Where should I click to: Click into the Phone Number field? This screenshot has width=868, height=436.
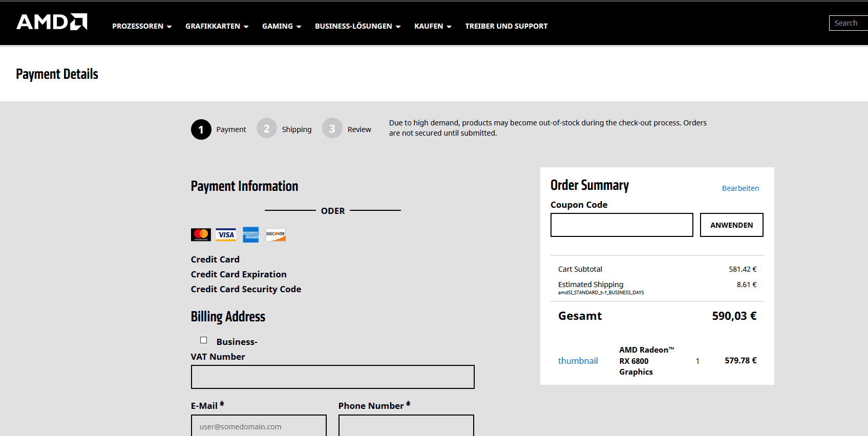tap(406, 426)
